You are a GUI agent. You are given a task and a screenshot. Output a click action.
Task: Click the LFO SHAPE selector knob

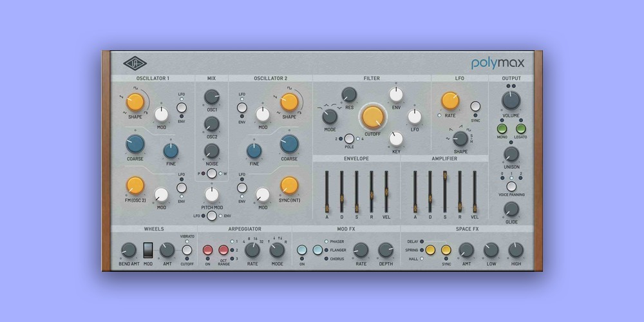tap(460, 138)
